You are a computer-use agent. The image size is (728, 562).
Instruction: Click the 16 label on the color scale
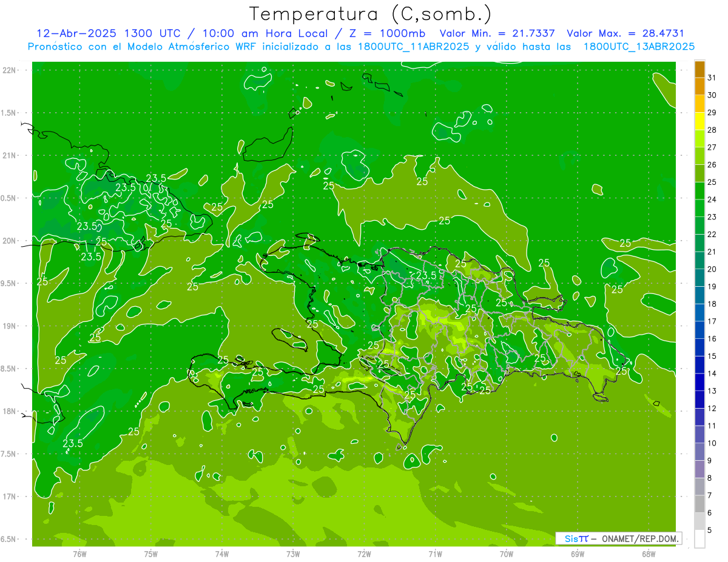(x=712, y=339)
